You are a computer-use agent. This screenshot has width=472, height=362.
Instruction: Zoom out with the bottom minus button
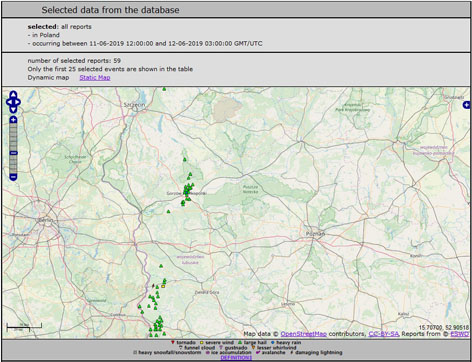[13, 177]
